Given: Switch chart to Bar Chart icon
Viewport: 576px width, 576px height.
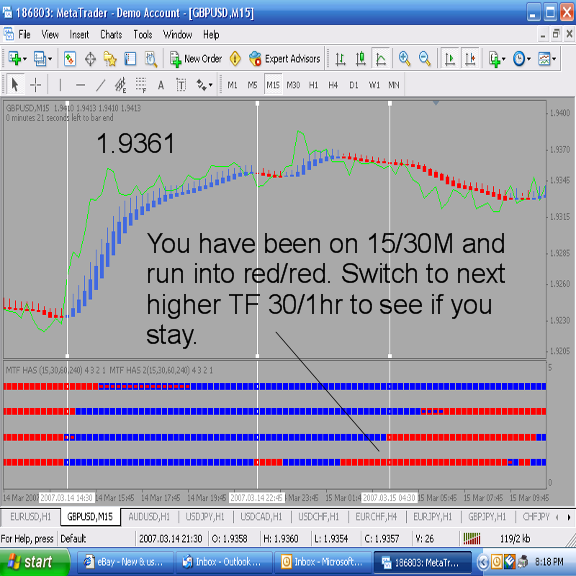Looking at the screenshot, I should (x=341, y=59).
